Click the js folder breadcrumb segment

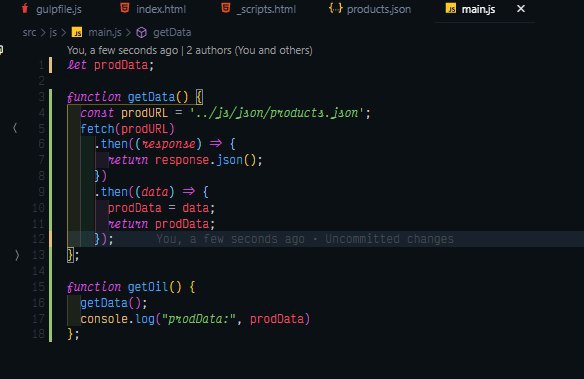click(53, 32)
